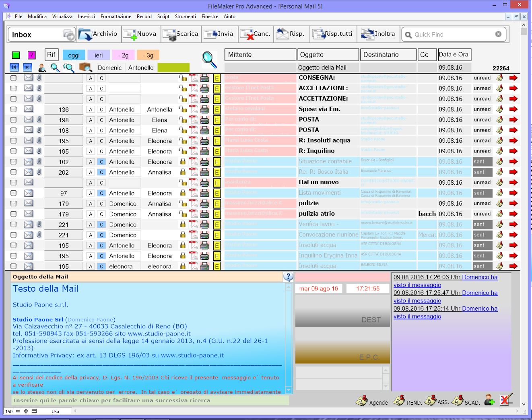Filter messages by oggi
Screen dimensions: 532x420
[74, 55]
